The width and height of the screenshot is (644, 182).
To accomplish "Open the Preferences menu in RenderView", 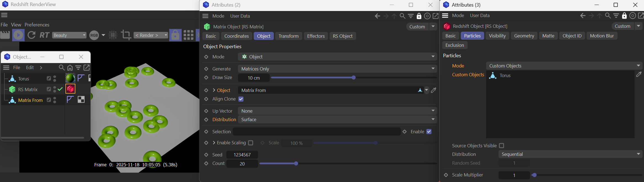I will (37, 25).
